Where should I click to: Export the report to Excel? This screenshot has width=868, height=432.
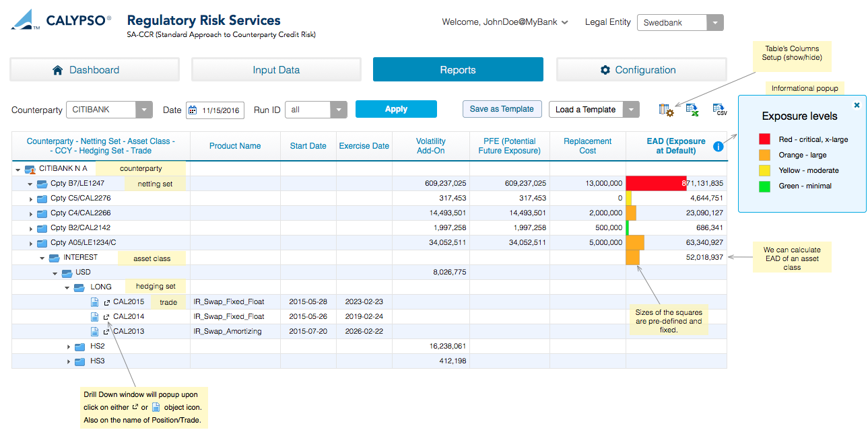[x=692, y=110]
